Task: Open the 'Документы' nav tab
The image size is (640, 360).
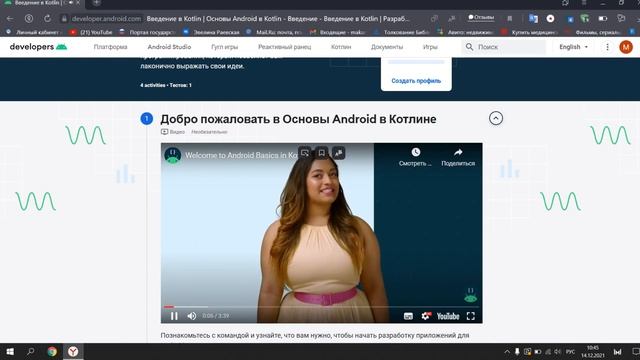Action: 387,47
